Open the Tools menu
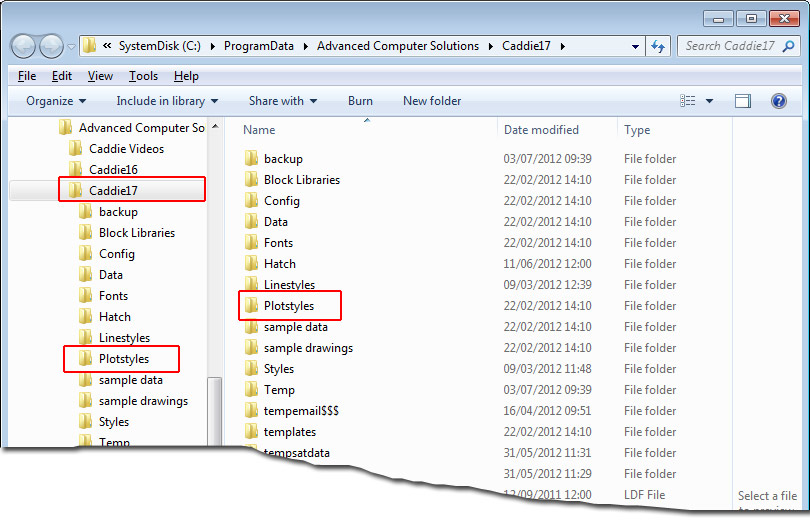 (143, 76)
